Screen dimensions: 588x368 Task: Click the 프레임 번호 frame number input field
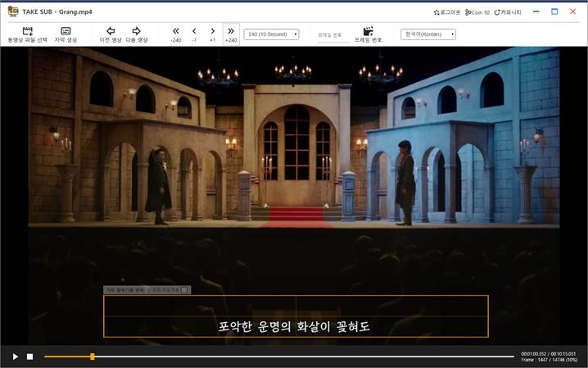coord(334,35)
